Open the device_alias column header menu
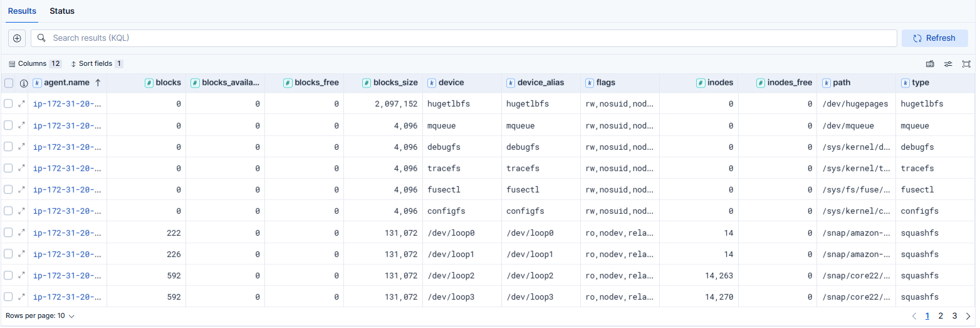 pos(541,83)
